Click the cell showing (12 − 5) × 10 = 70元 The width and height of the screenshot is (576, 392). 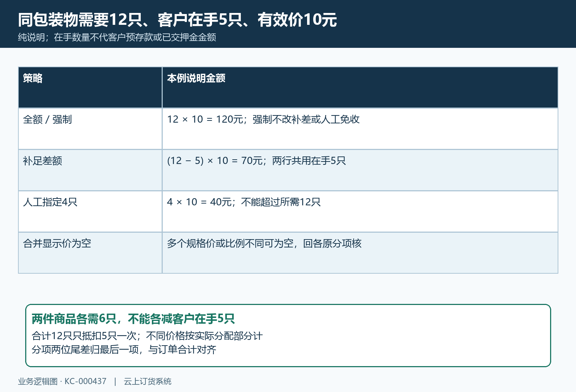pyautogui.click(x=360, y=170)
